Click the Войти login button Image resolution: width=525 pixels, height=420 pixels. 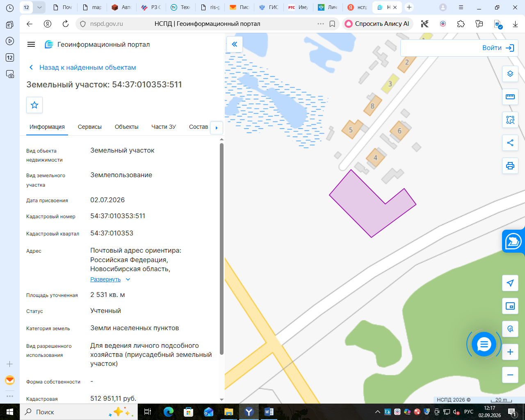[x=498, y=48]
